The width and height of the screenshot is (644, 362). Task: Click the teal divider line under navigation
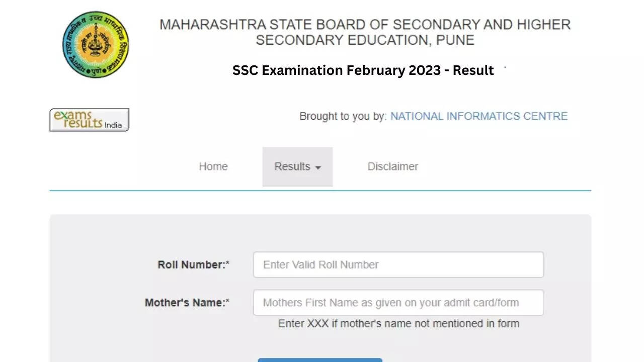(x=320, y=191)
